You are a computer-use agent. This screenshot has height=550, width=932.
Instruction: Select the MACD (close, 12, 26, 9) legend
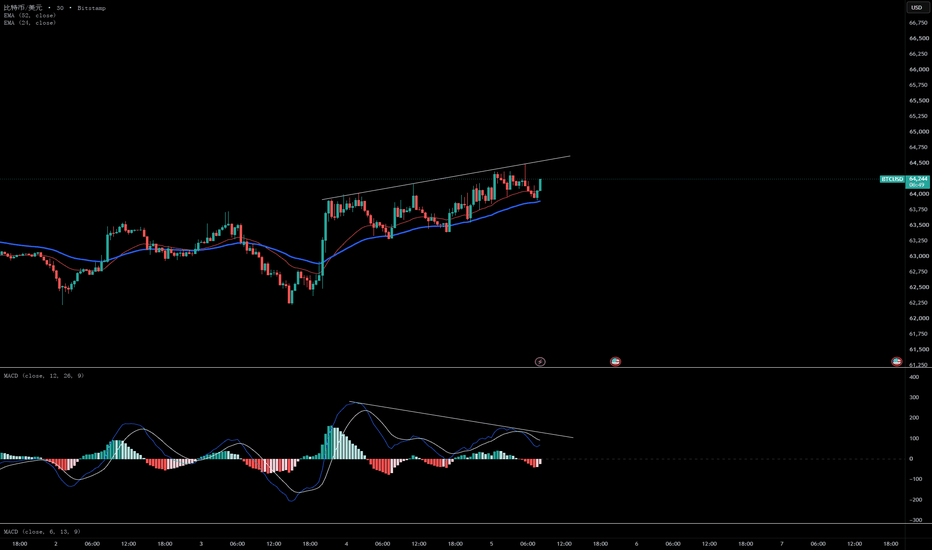(44, 376)
